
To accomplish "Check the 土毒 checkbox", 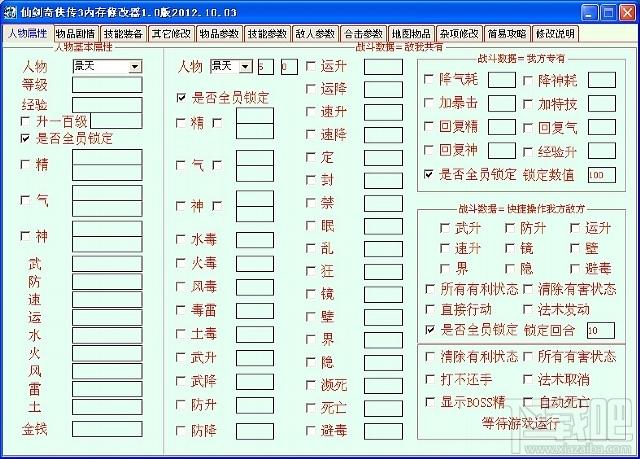I will (x=180, y=334).
